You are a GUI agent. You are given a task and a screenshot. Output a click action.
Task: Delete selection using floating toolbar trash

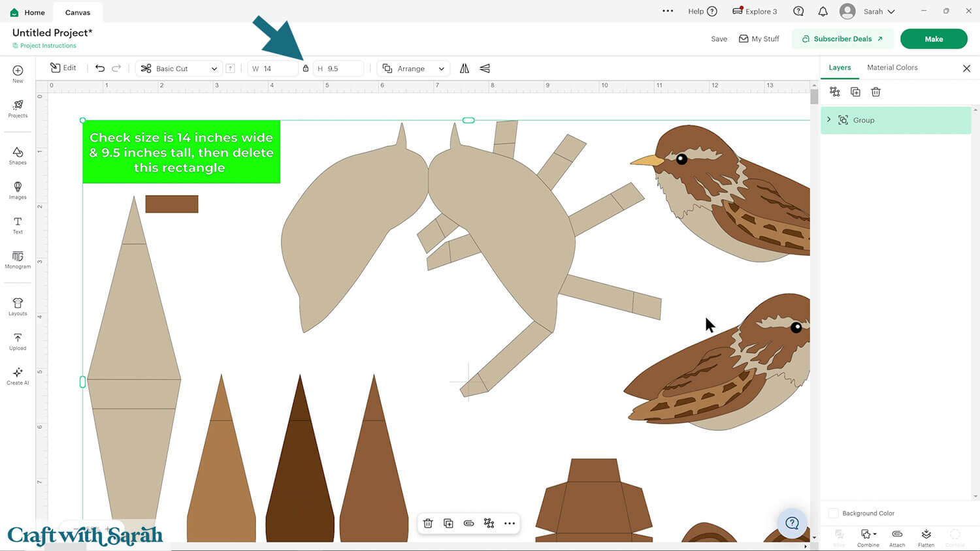point(428,523)
